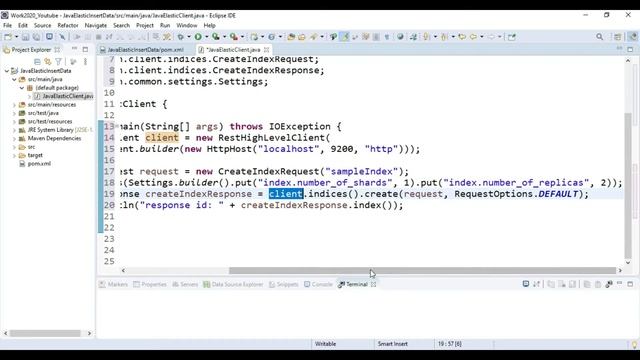The height and width of the screenshot is (360, 640).
Task: Open the Project Explorer view menu
Action: coord(85,62)
